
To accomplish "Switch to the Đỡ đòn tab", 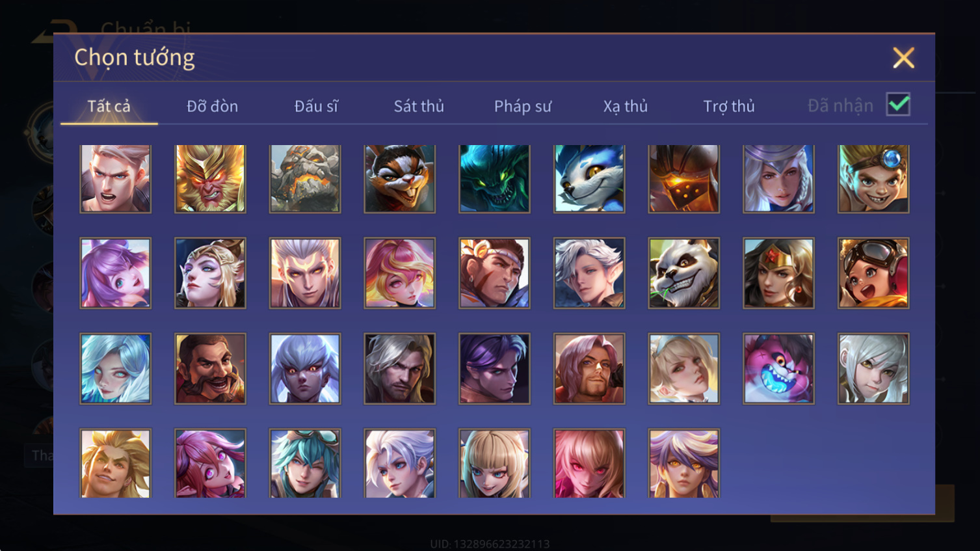I will (212, 106).
